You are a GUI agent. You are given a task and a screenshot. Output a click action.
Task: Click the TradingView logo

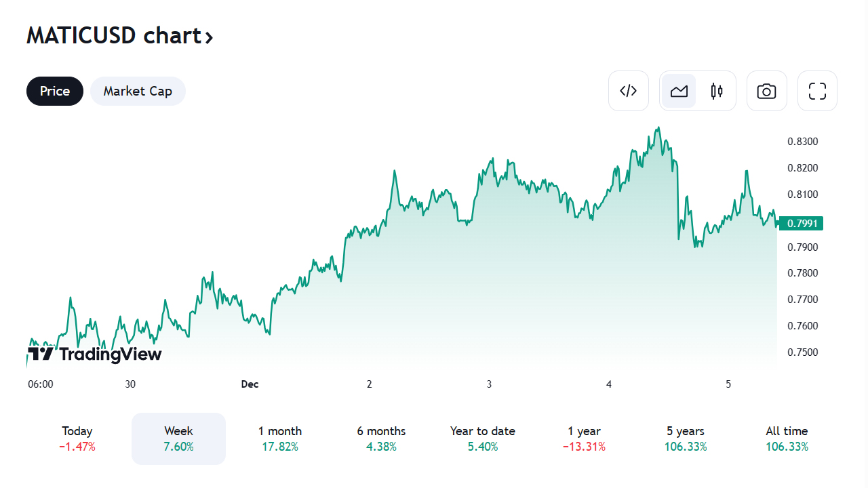tap(95, 354)
